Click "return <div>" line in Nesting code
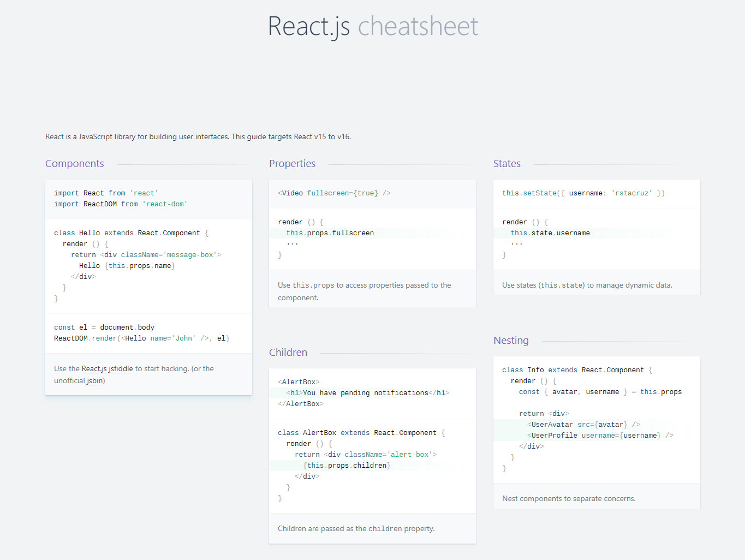Viewport: 745px width, 560px height. pos(544,414)
